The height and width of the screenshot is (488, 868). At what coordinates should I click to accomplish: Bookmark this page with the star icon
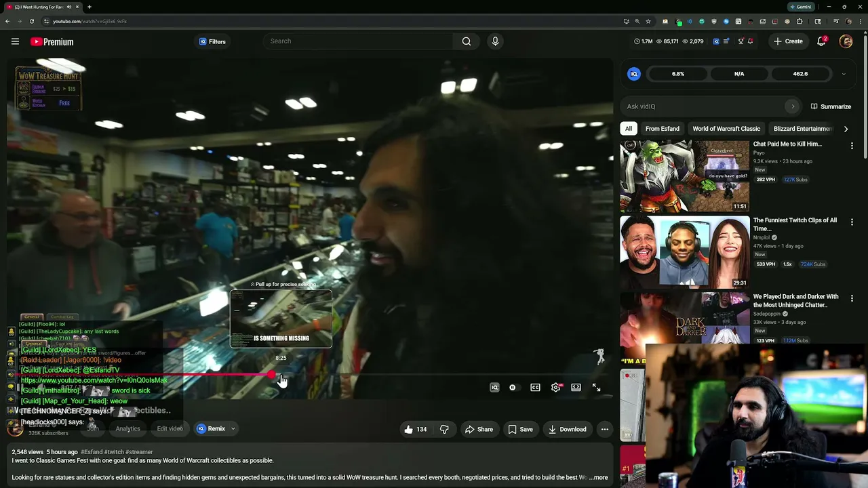(648, 21)
